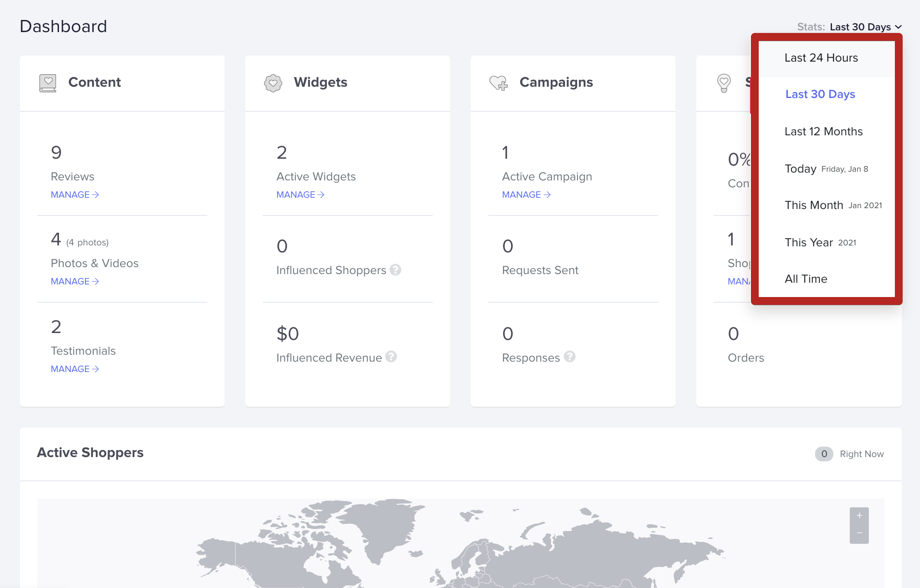This screenshot has width=920, height=588.
Task: Click the Right Now shoppers count badge
Action: [824, 454]
